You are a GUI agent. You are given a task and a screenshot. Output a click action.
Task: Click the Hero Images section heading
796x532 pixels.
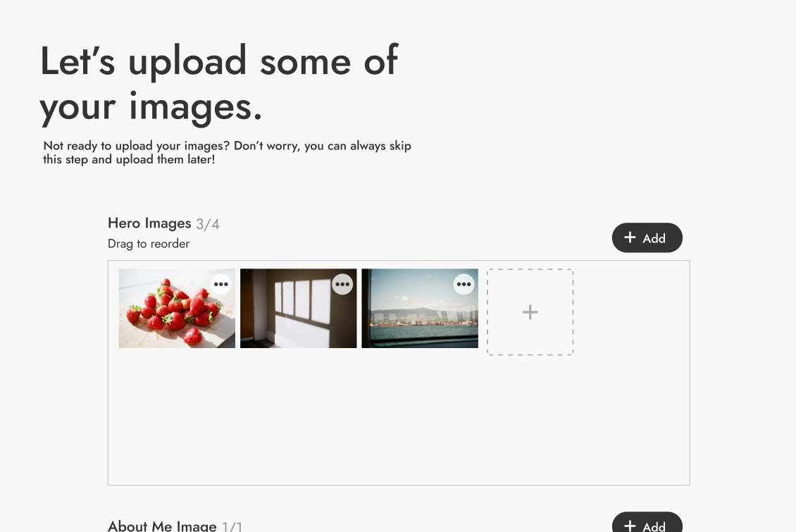coord(149,223)
